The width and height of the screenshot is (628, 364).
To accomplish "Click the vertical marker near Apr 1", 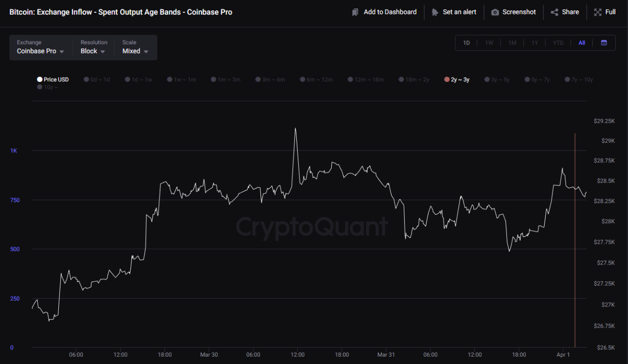I will pyautogui.click(x=576, y=235).
